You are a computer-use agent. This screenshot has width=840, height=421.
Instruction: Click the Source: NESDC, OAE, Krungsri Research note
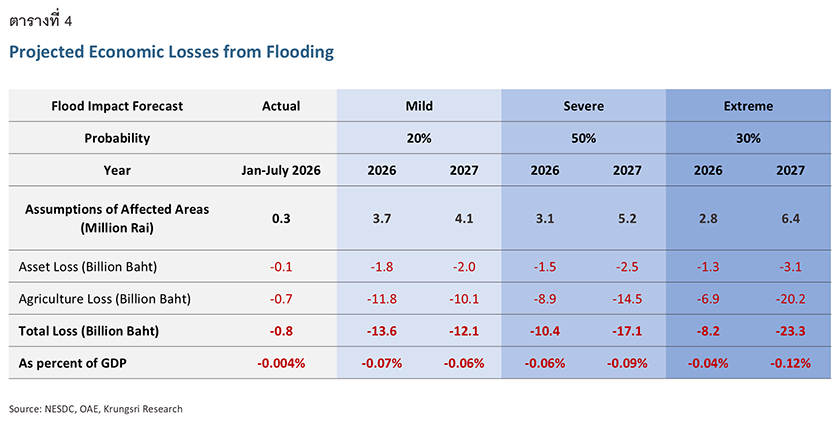tap(96, 409)
